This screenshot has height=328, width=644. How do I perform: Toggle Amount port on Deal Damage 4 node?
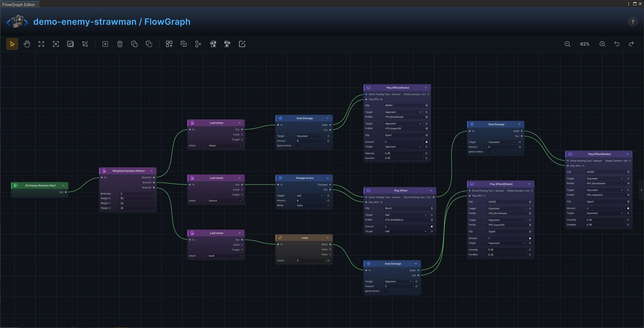tap(520, 147)
